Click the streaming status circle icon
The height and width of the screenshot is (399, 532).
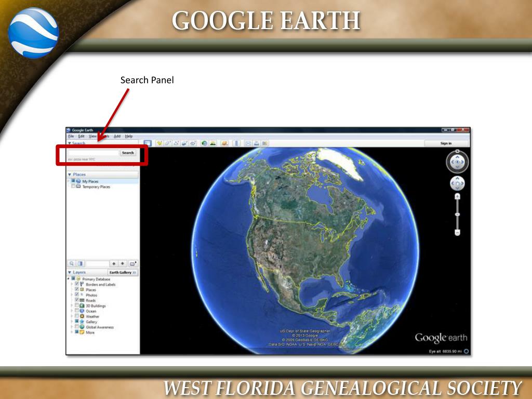467,351
